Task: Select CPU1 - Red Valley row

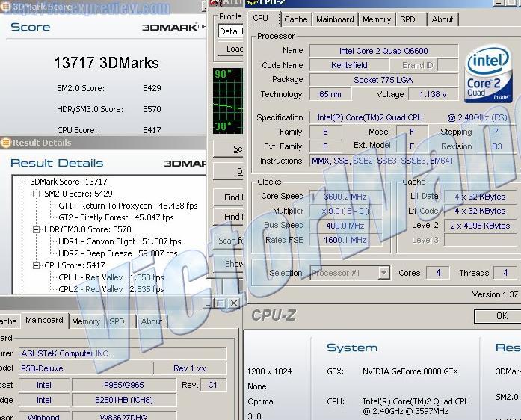Action: click(111, 277)
